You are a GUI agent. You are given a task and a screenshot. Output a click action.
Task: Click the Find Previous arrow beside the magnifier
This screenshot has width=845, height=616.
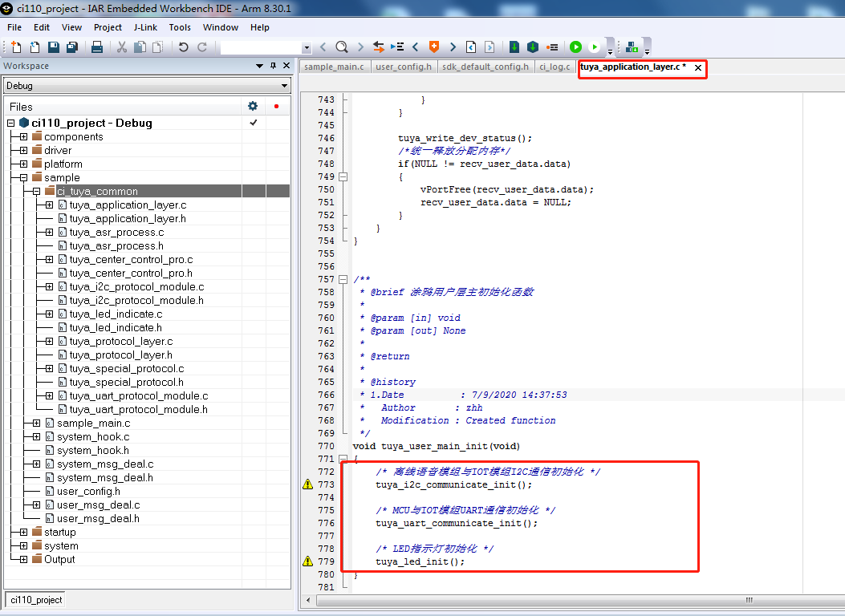323,47
